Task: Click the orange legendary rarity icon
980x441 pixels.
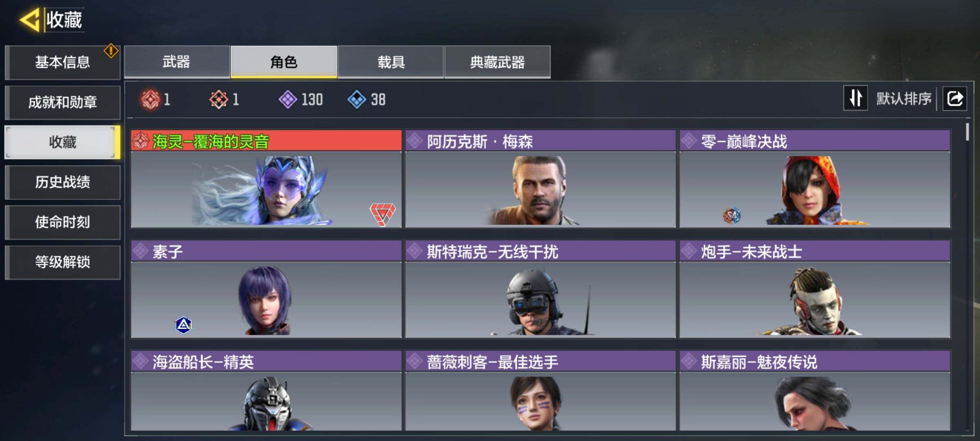Action: pyautogui.click(x=219, y=99)
